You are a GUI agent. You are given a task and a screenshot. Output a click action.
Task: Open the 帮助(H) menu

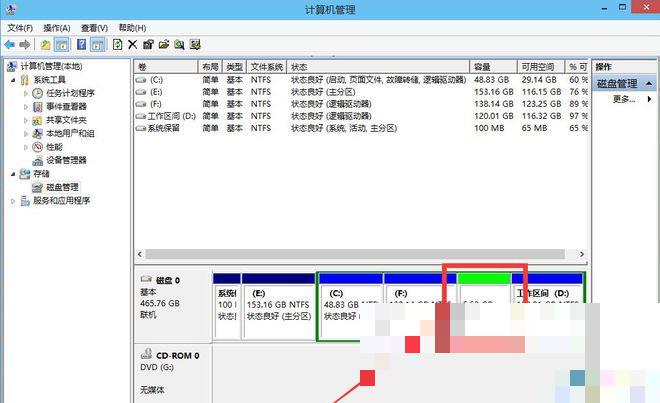(x=132, y=28)
